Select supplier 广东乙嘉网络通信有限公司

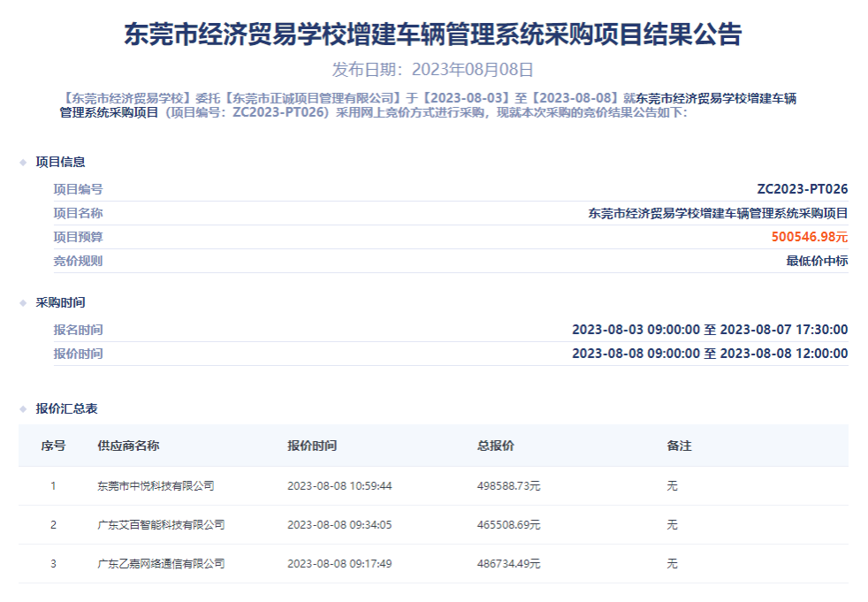coord(161,564)
